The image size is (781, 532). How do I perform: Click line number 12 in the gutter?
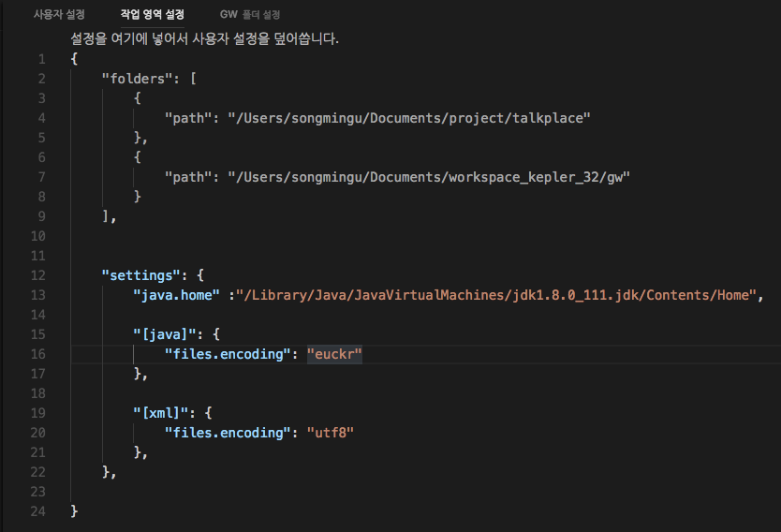click(38, 275)
